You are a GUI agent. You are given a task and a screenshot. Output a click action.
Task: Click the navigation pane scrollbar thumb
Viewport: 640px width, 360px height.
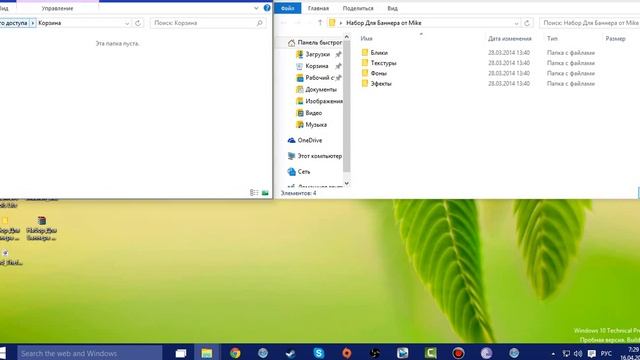coord(347,107)
